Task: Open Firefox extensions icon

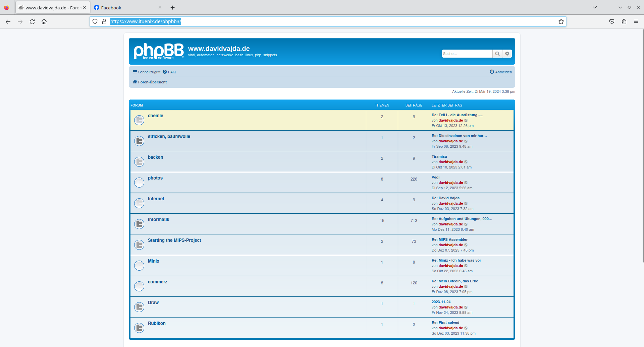Action: click(624, 22)
